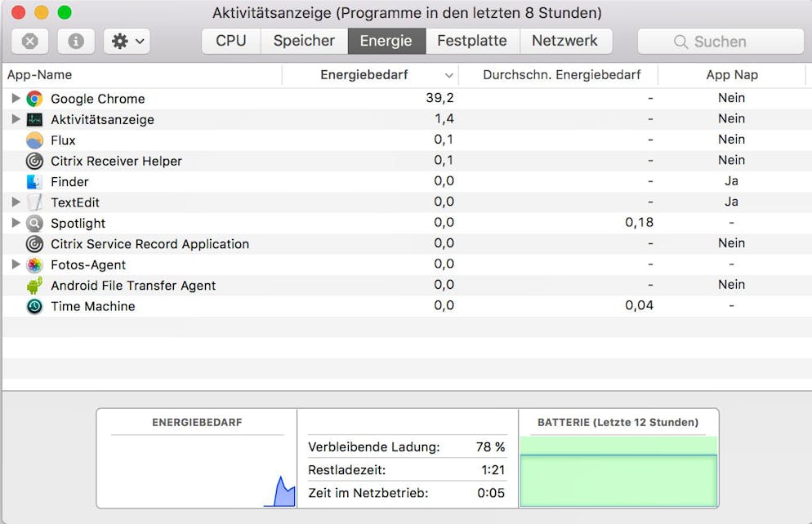
Task: Click the Zeit im Netzbetrieb 0:05 value
Action: click(491, 493)
